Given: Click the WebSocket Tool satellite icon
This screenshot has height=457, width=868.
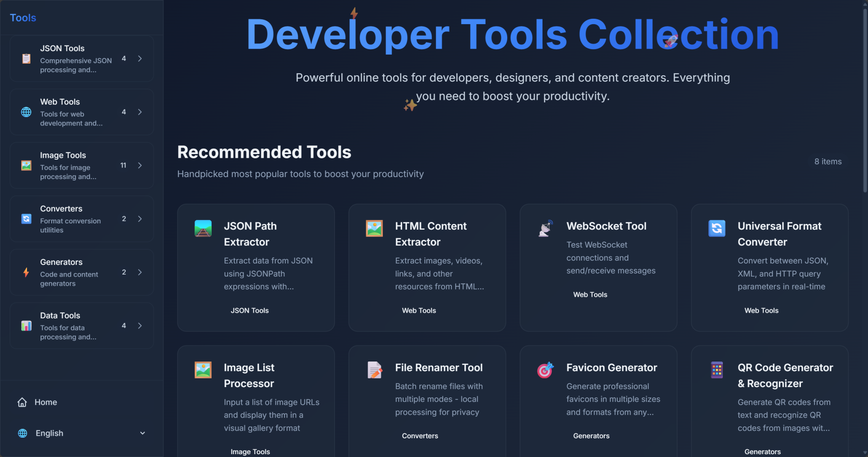Looking at the screenshot, I should 545,228.
